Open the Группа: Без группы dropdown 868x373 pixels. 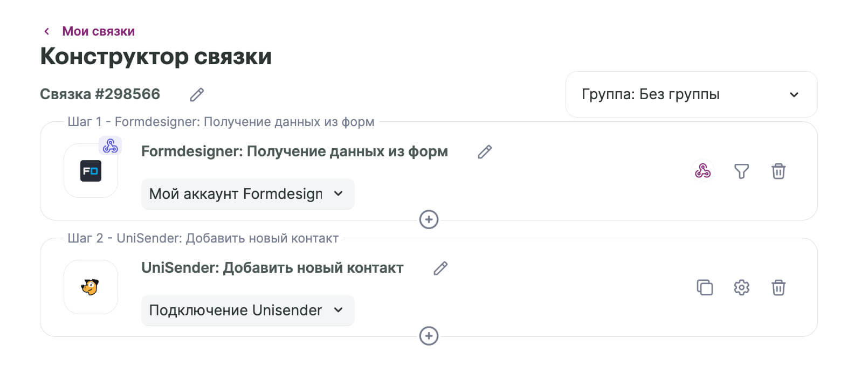pyautogui.click(x=691, y=94)
